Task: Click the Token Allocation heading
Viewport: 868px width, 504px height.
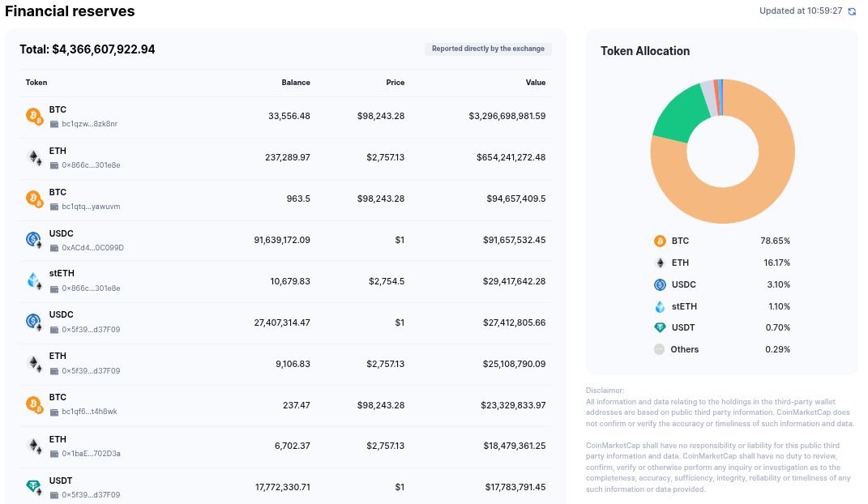Action: [x=645, y=51]
